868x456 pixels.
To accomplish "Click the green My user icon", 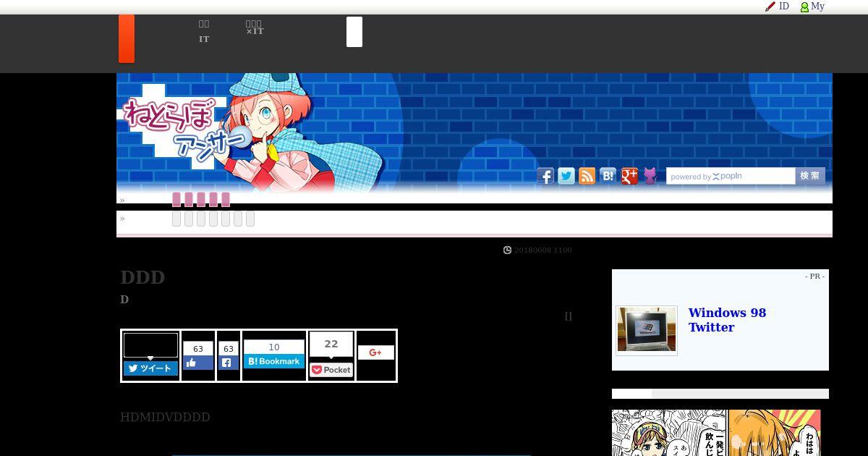I will coord(804,7).
